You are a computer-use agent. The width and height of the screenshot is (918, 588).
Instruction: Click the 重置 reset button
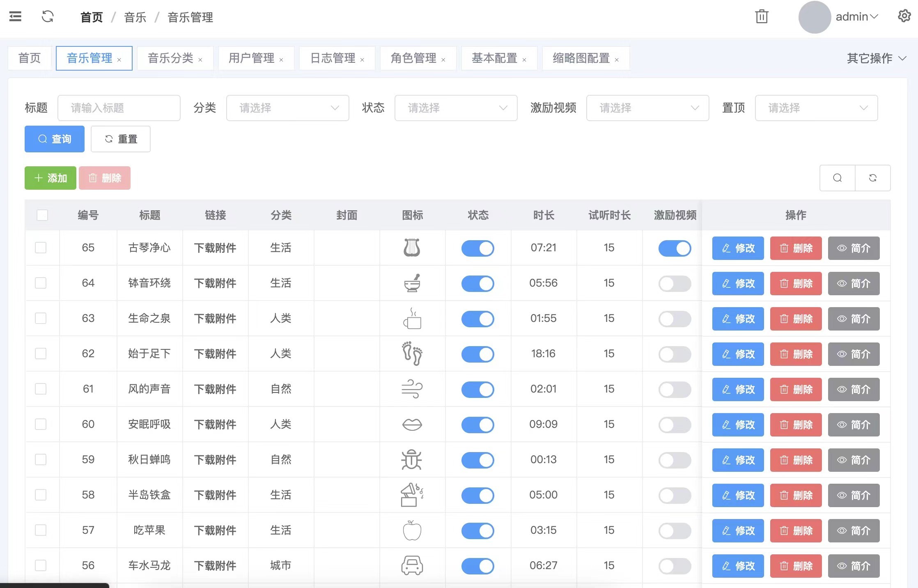tap(121, 139)
